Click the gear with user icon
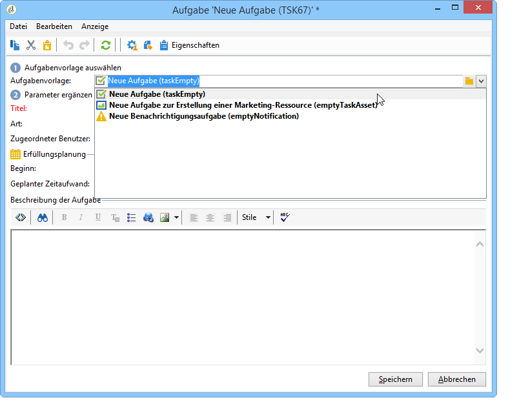519x420 pixels. pos(132,45)
